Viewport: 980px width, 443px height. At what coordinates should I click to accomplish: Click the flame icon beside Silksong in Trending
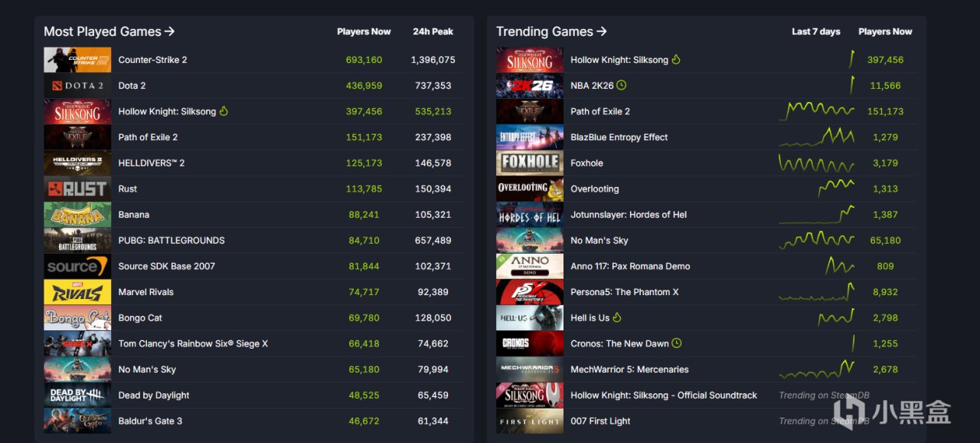676,60
